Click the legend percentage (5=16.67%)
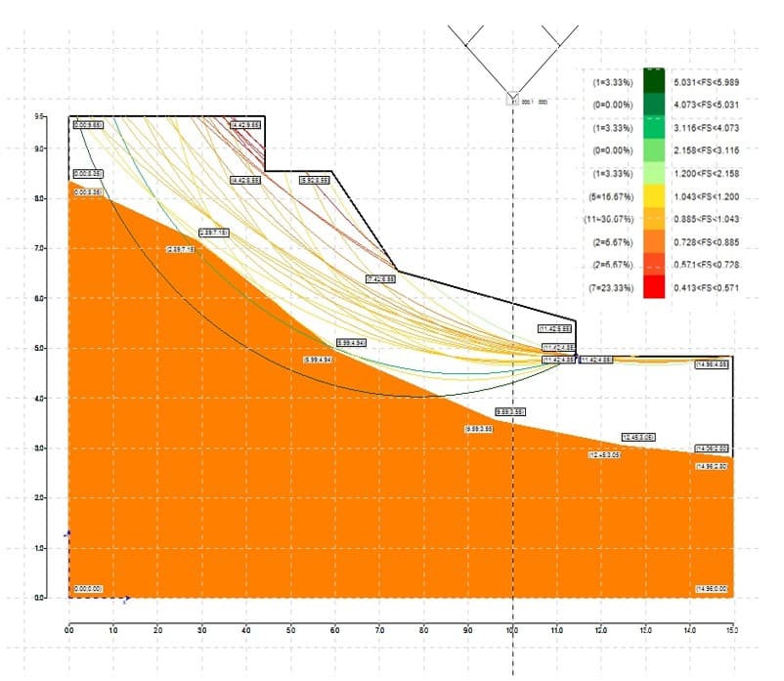Viewport: 784px width, 681px height. pos(611,196)
